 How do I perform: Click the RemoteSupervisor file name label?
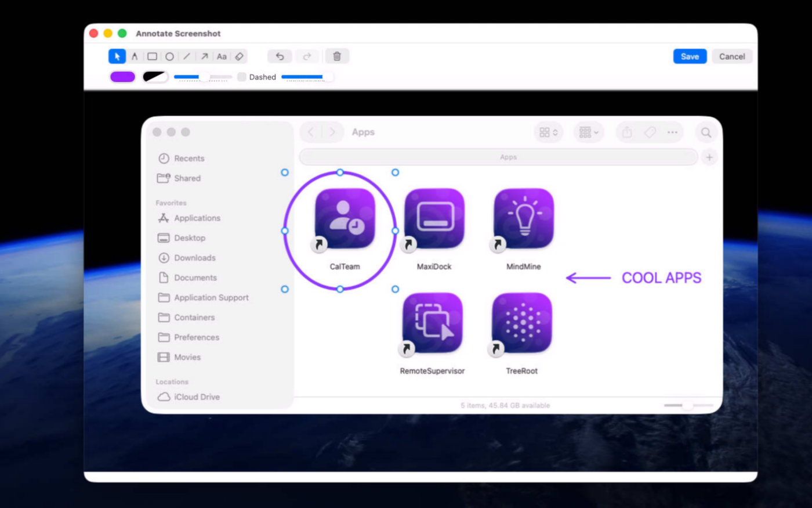point(433,371)
